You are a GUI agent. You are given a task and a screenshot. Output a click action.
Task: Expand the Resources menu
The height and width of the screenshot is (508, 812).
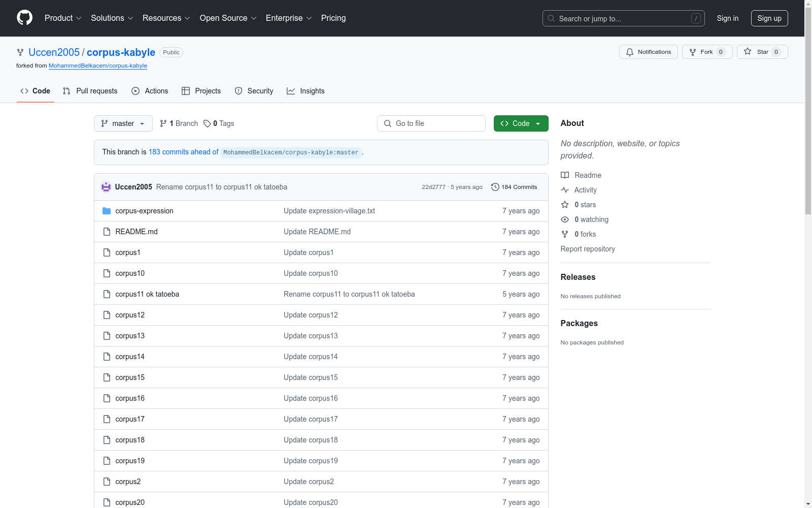coord(166,18)
